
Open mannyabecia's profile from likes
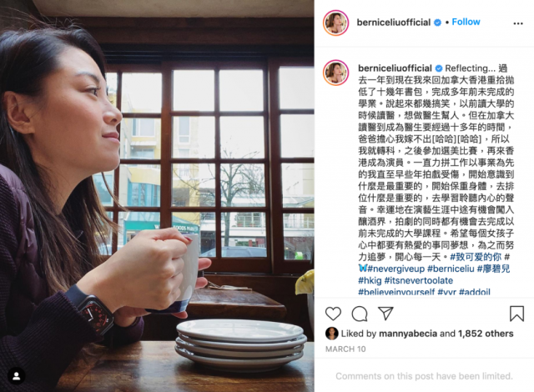pos(408,334)
